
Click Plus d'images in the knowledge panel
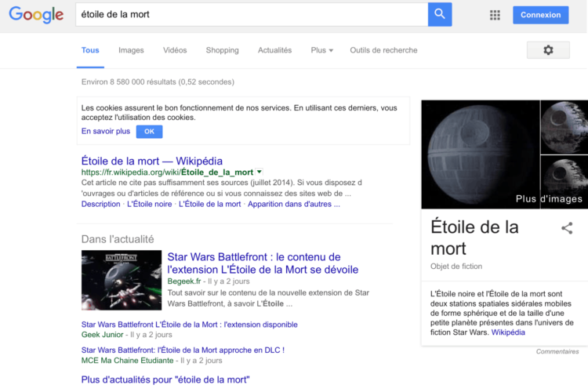(x=549, y=199)
